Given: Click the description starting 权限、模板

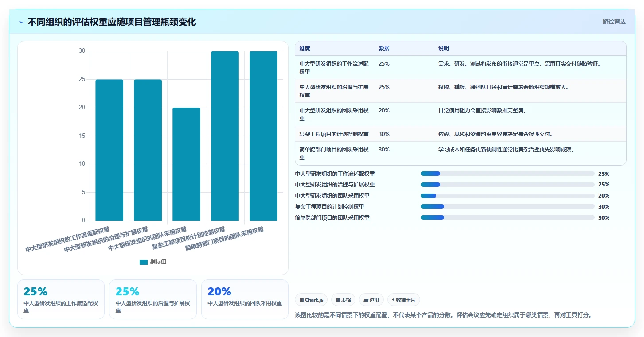Looking at the screenshot, I should pos(503,87).
